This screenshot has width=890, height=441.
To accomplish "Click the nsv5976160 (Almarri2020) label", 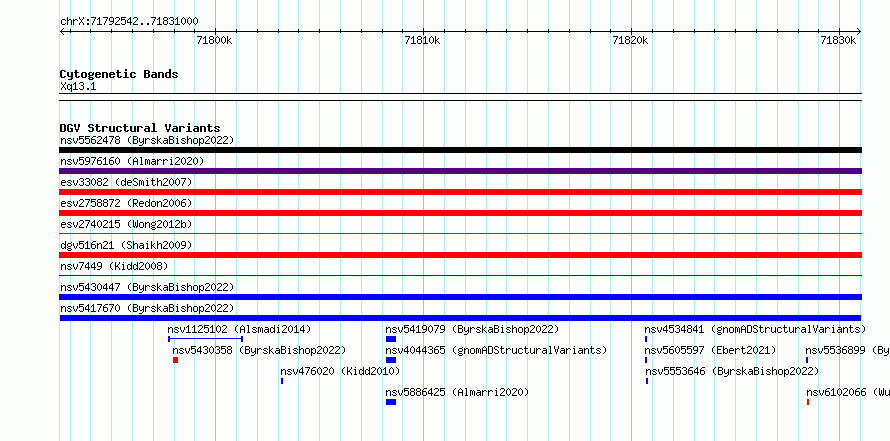I will (x=132, y=161).
